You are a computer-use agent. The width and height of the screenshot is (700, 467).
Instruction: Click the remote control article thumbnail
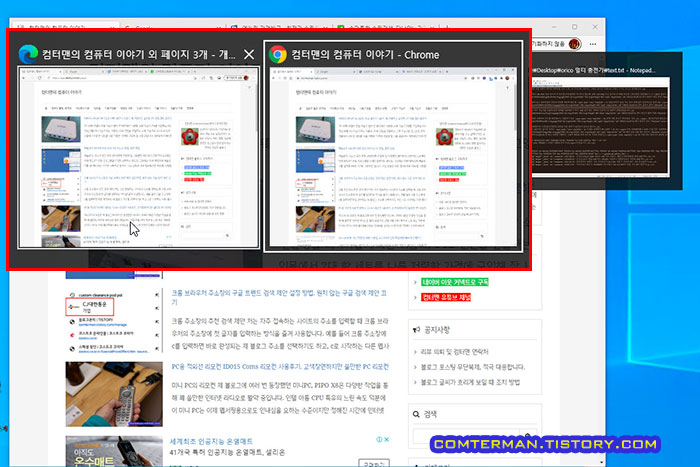click(114, 394)
